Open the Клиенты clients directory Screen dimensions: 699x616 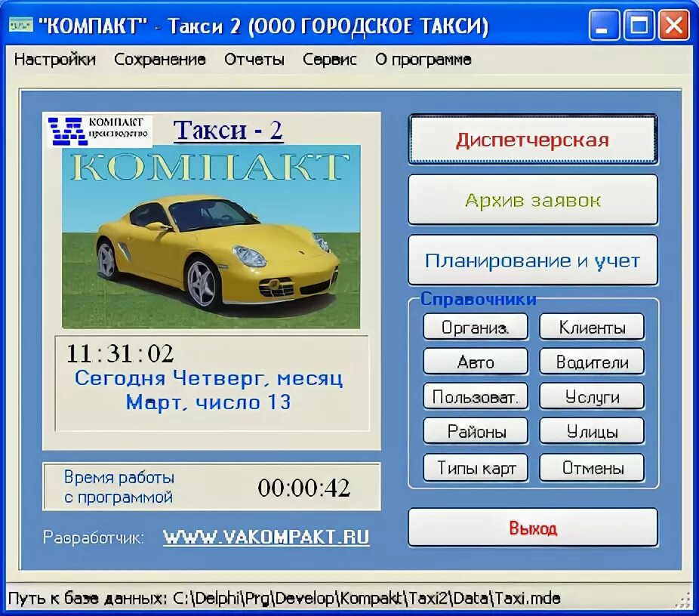pyautogui.click(x=591, y=326)
